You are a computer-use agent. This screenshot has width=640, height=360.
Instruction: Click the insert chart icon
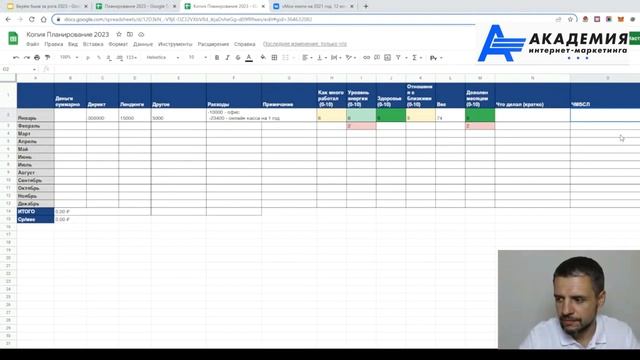(x=387, y=58)
